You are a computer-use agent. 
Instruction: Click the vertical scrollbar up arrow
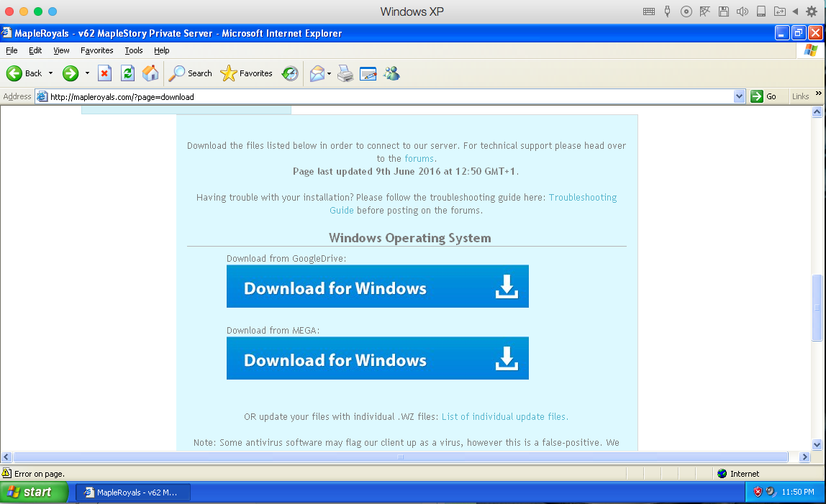817,111
